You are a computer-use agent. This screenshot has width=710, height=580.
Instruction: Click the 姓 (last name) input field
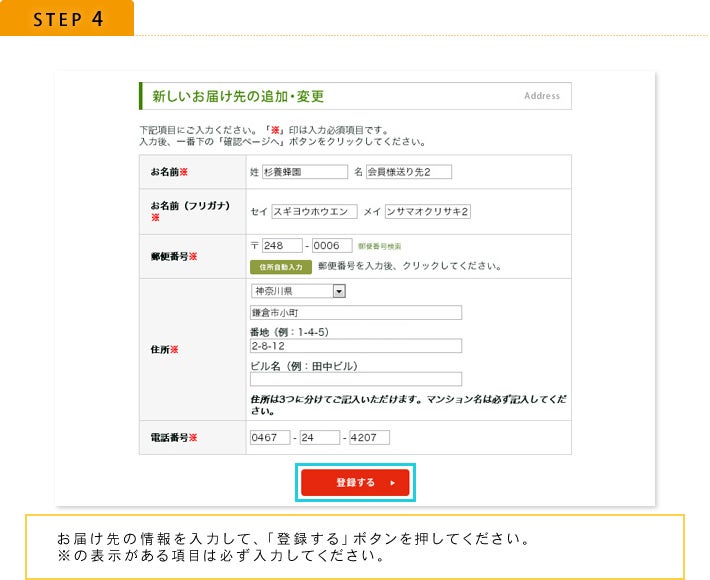[304, 172]
